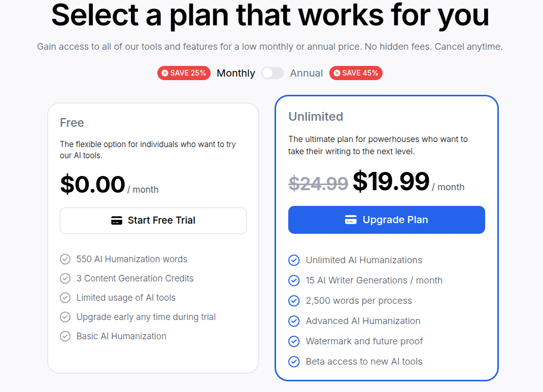Select the Monthly billing option
Screen dimensions: 543x392
pyautogui.click(x=235, y=73)
